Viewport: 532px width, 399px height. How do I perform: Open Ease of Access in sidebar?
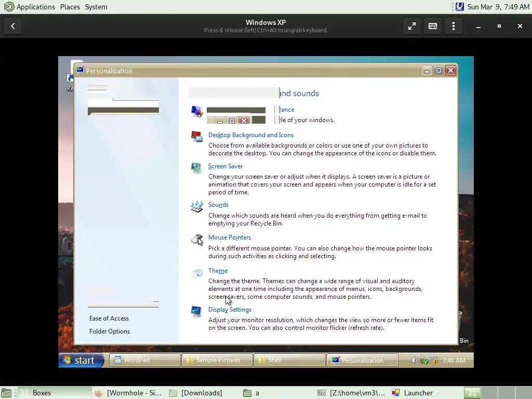point(109,318)
